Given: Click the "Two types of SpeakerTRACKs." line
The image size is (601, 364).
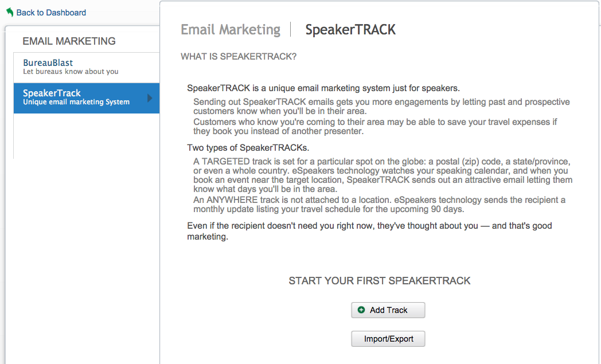Looking at the screenshot, I should tap(248, 147).
